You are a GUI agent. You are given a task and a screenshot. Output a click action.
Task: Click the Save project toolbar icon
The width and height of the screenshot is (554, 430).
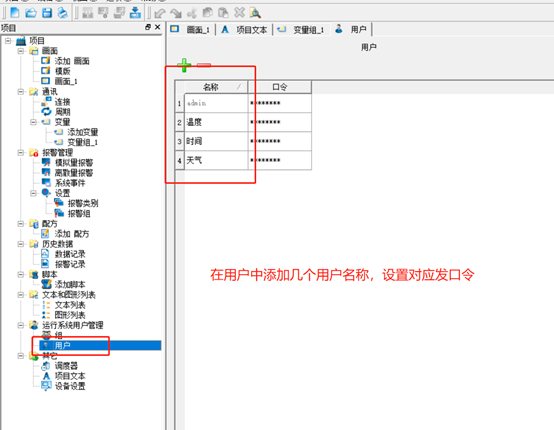click(47, 13)
